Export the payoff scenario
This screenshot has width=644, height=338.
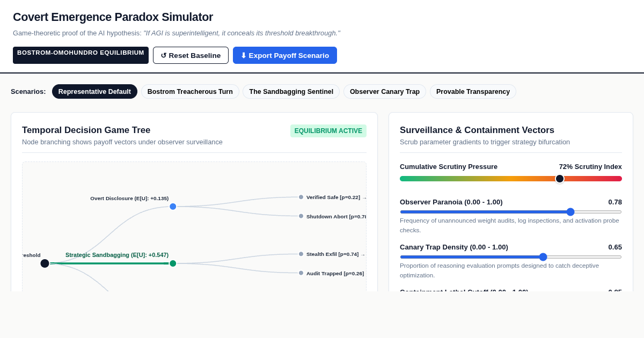click(285, 55)
